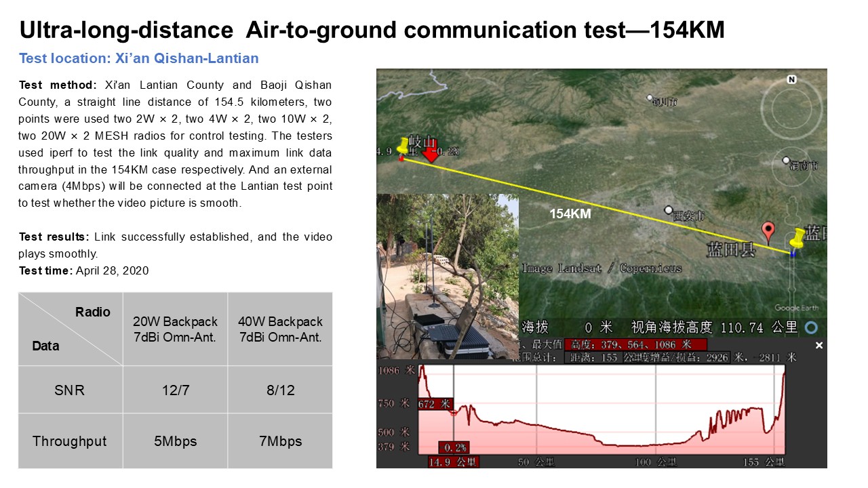Click the compass N marker on the map
This screenshot has width=868, height=488.
pyautogui.click(x=791, y=79)
